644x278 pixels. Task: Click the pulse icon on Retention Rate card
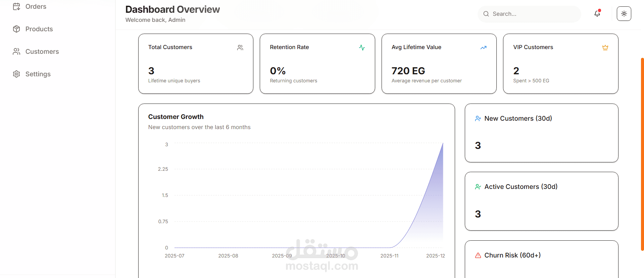click(x=362, y=48)
